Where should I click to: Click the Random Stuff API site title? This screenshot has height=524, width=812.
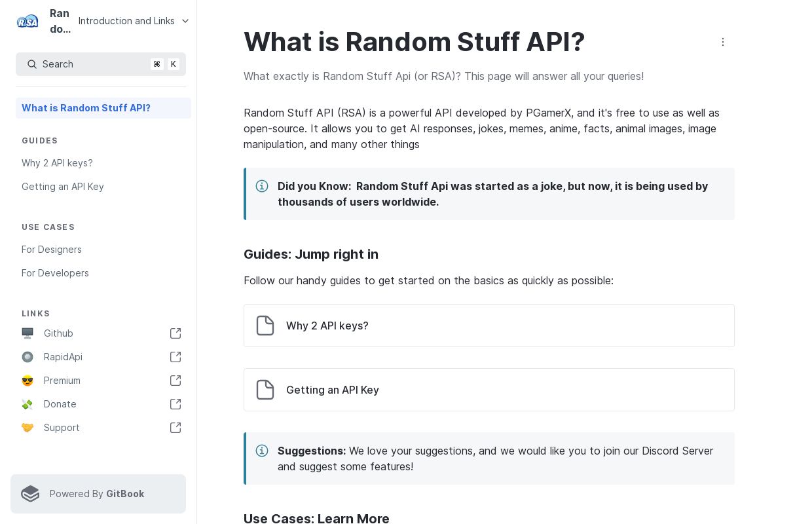click(x=60, y=21)
